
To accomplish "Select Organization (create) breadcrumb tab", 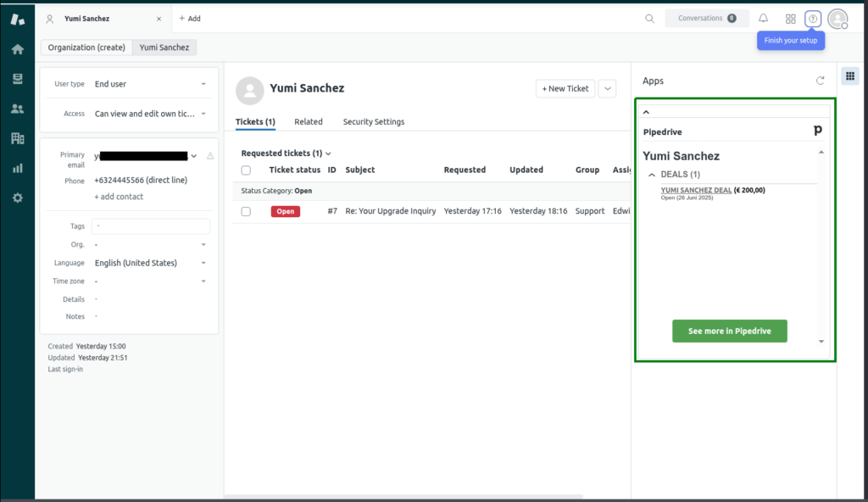I will pyautogui.click(x=86, y=47).
